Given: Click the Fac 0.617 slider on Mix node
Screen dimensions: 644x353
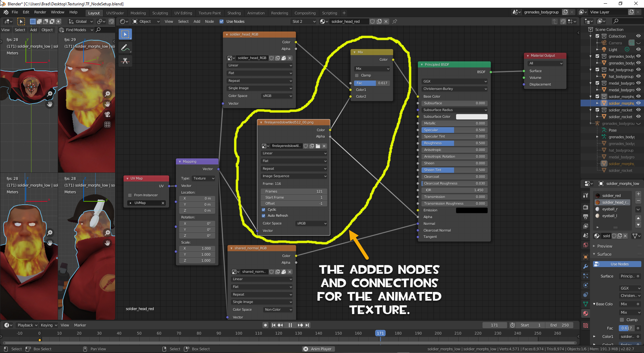Looking at the screenshot, I should click(372, 83).
